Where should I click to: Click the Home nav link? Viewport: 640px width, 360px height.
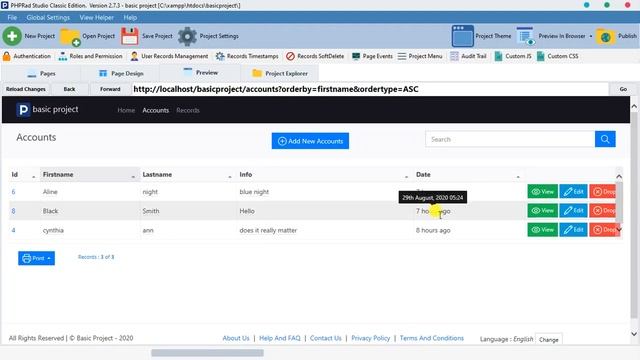(x=126, y=110)
